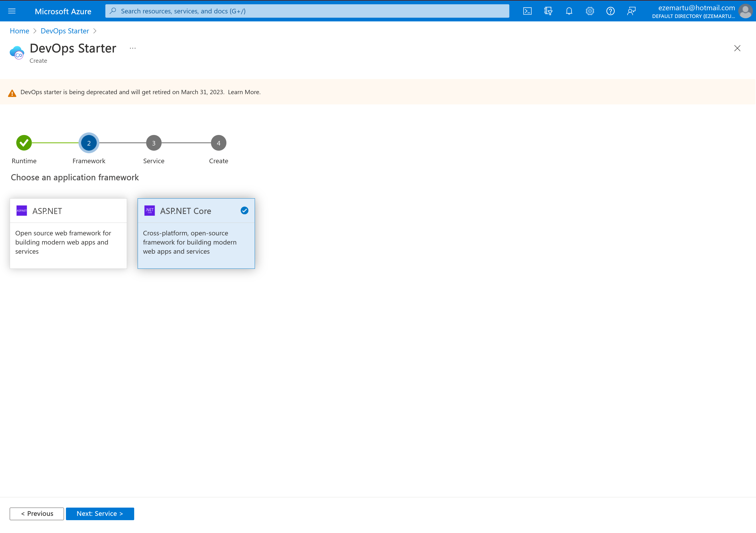Jump to step 3 Service
The width and height of the screenshot is (756, 533).
click(153, 142)
